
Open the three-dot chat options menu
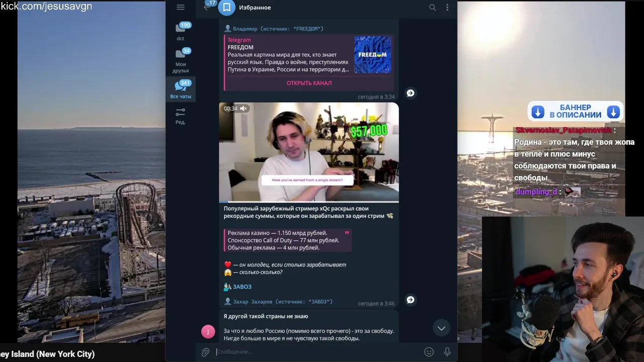447,8
